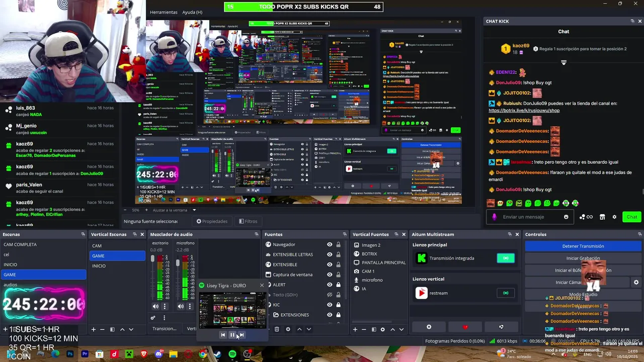Click Aitum Multistream refresh arrows button
Image resolution: width=644 pixels, height=362 pixels.
[501, 327]
